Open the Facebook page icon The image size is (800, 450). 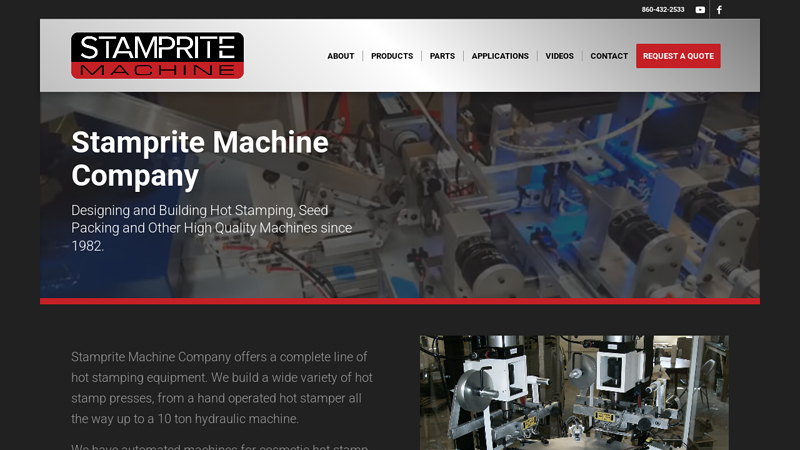coord(719,10)
